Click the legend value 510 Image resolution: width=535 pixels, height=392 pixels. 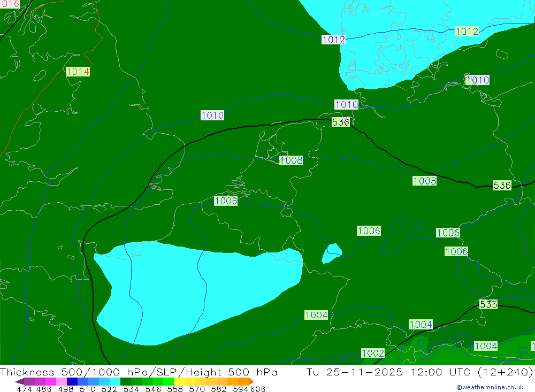click(x=87, y=389)
